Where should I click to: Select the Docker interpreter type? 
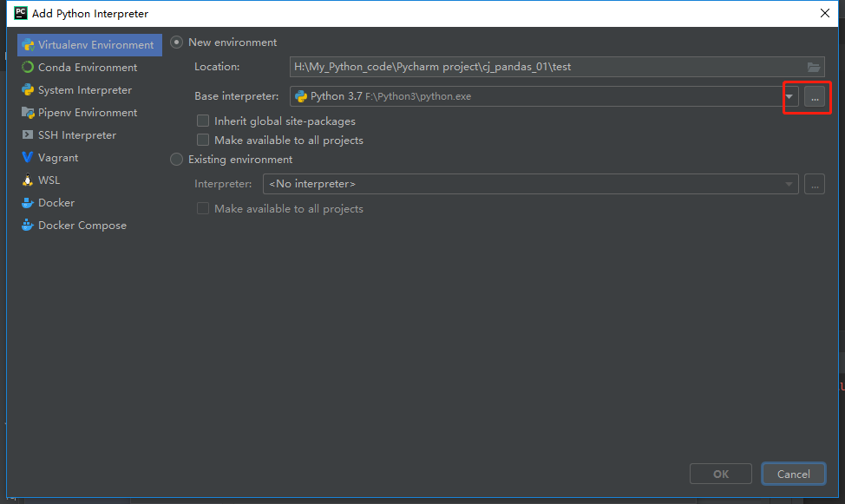click(x=54, y=202)
